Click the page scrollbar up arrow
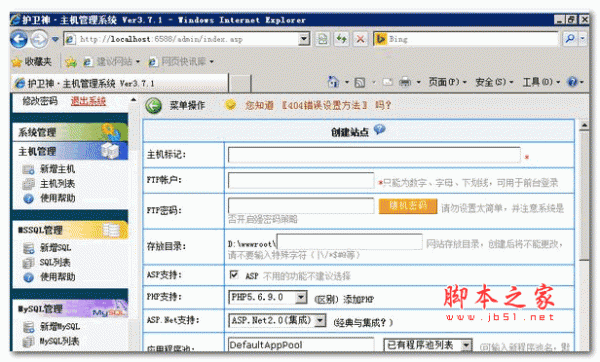The width and height of the screenshot is (600, 362). coord(584,126)
